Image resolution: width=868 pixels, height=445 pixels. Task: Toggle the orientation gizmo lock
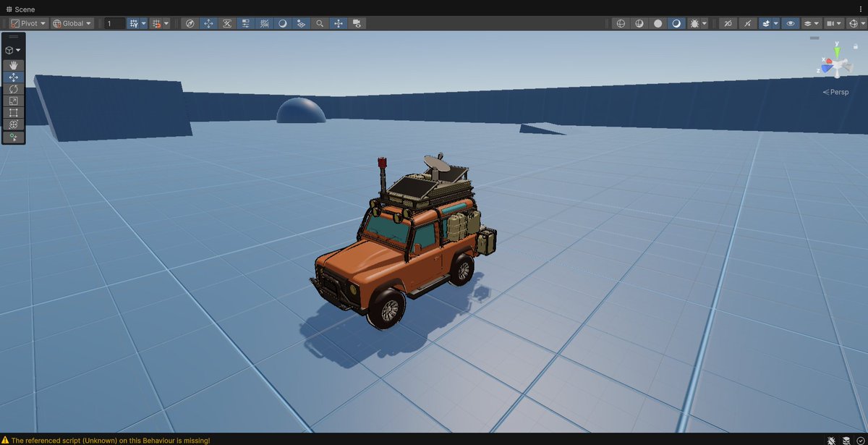856,46
